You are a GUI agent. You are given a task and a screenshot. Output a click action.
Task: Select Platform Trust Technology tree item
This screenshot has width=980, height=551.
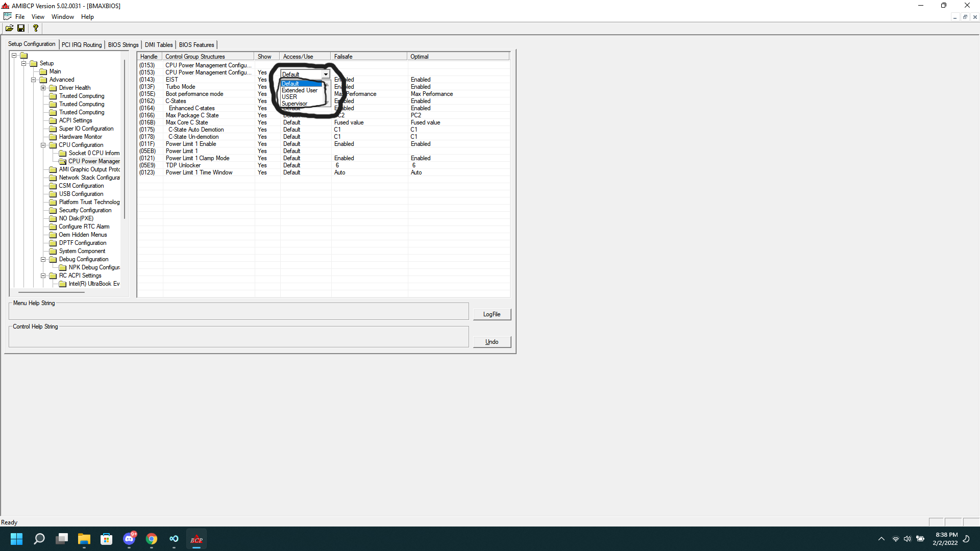click(89, 202)
